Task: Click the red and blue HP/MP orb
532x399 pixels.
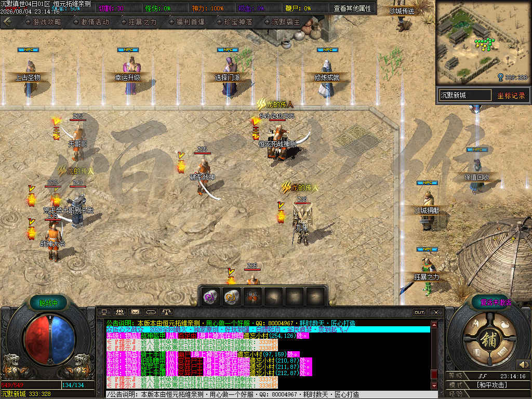Action: tap(50, 339)
